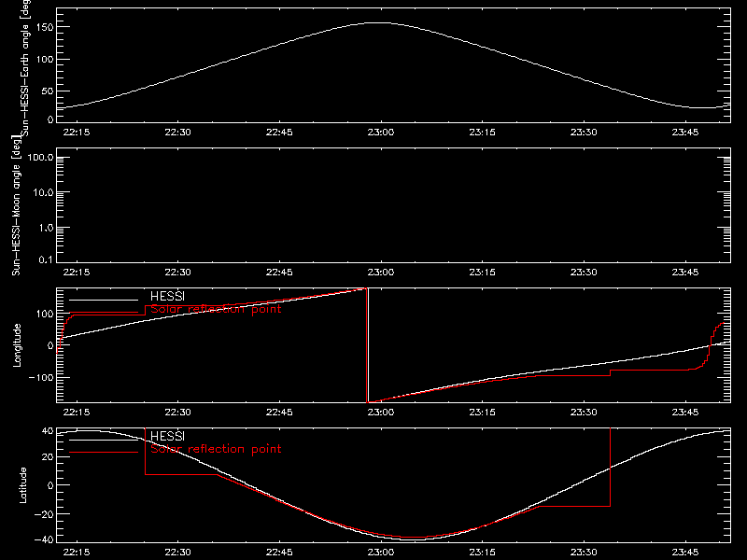Click the 0.1 tick label on Moon angle axis
This screenshot has width=747, height=560.
pyautogui.click(x=46, y=259)
